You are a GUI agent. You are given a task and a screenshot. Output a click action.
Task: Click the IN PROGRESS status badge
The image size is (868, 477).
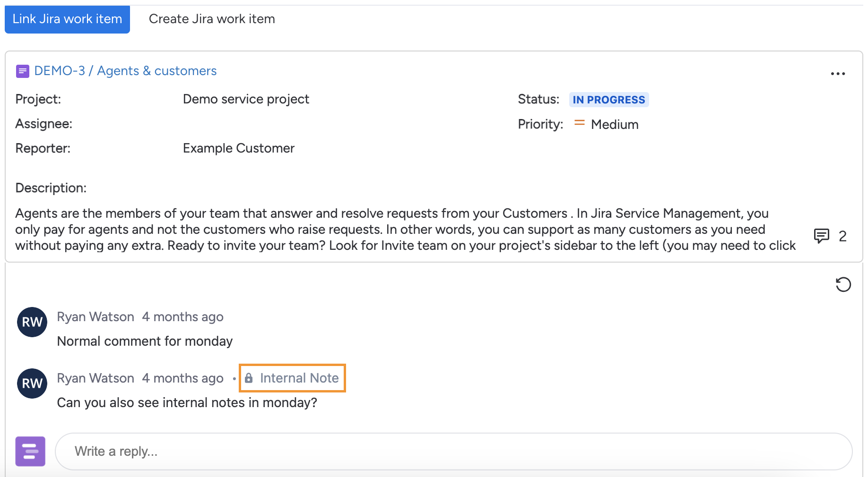pos(609,100)
